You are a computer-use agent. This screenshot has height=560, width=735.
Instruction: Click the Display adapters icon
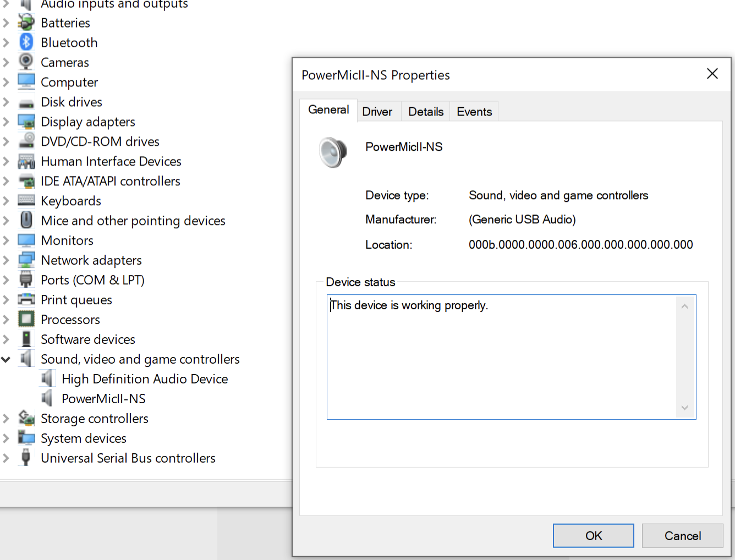26,122
